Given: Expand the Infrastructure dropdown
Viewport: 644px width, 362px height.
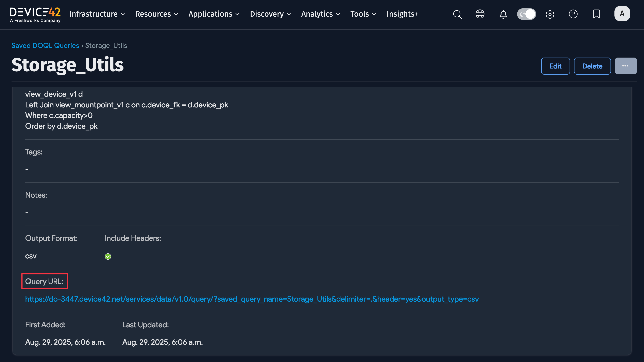Looking at the screenshot, I should 97,14.
